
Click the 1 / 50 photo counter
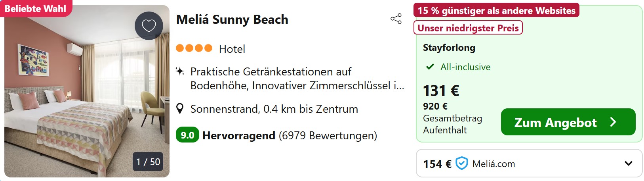click(x=148, y=162)
